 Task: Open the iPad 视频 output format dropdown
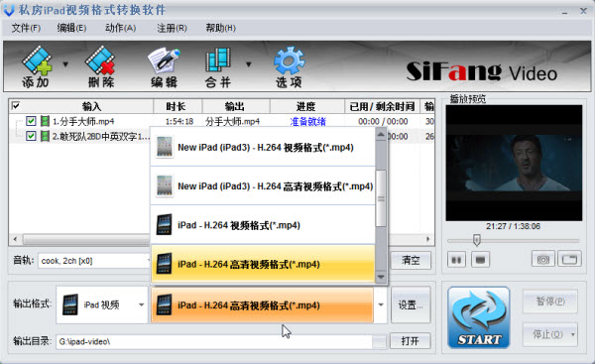pos(102,304)
